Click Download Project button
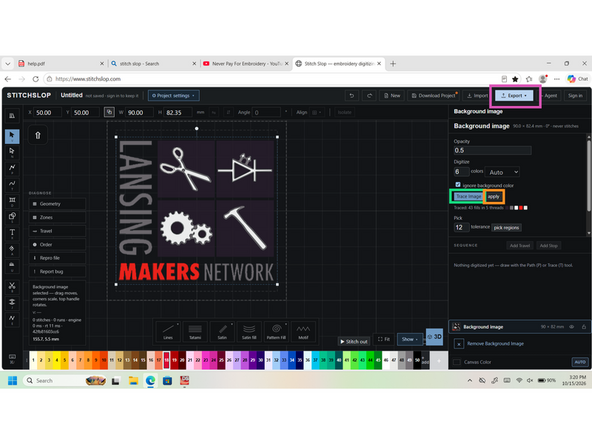Viewport: 592px width, 444px height. (433, 96)
